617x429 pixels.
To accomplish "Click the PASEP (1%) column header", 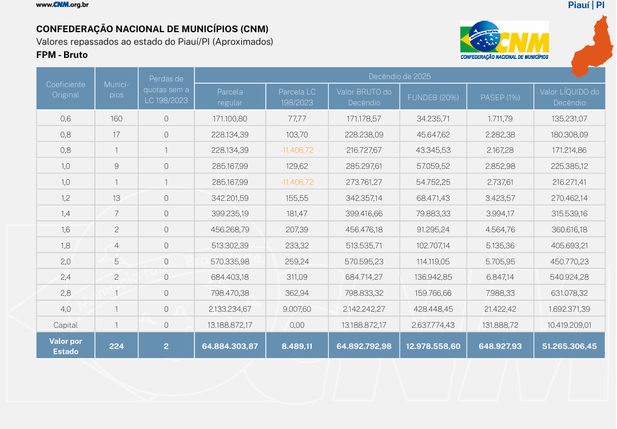I will [500, 97].
